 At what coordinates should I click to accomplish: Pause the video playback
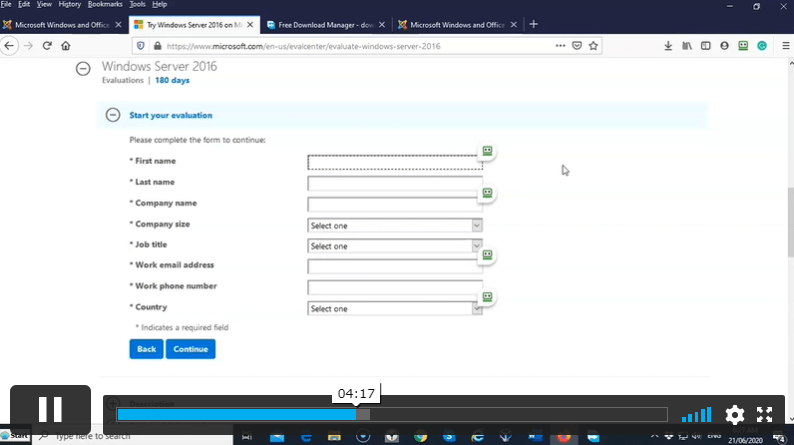click(50, 410)
